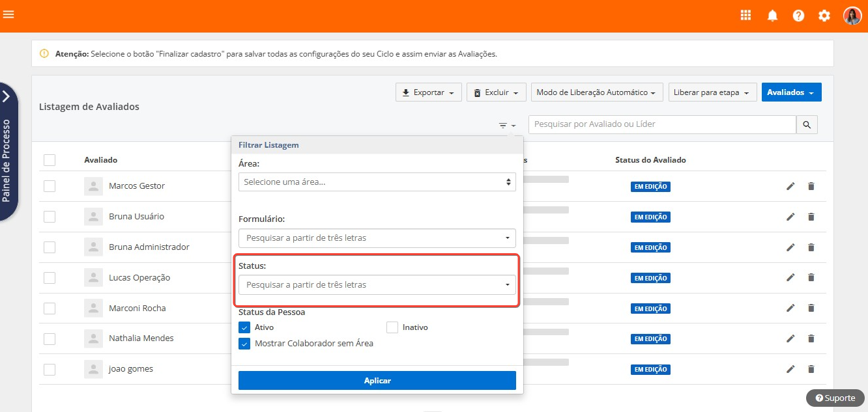This screenshot has height=412, width=868.
Task: Click the notifications bell icon
Action: 772,16
